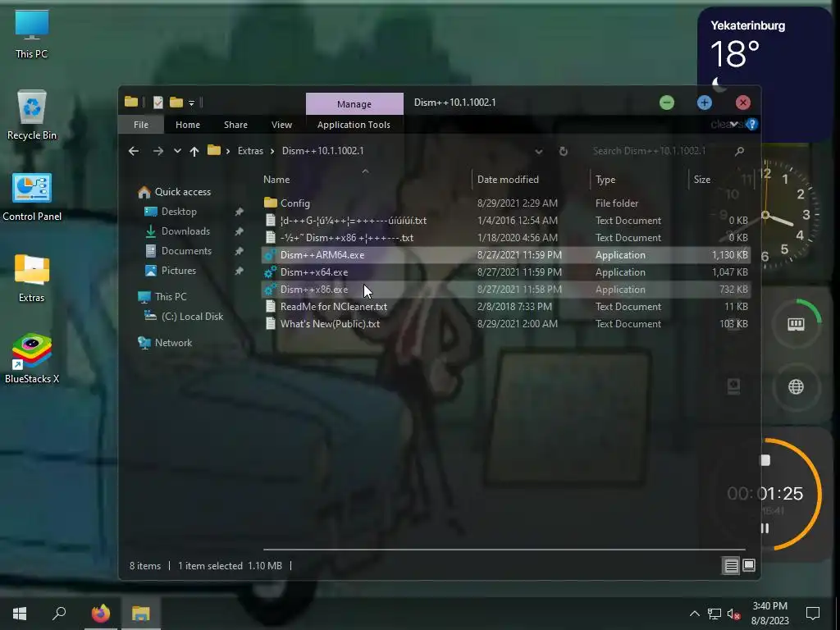Select the Dism++x64.exe file

click(505, 272)
